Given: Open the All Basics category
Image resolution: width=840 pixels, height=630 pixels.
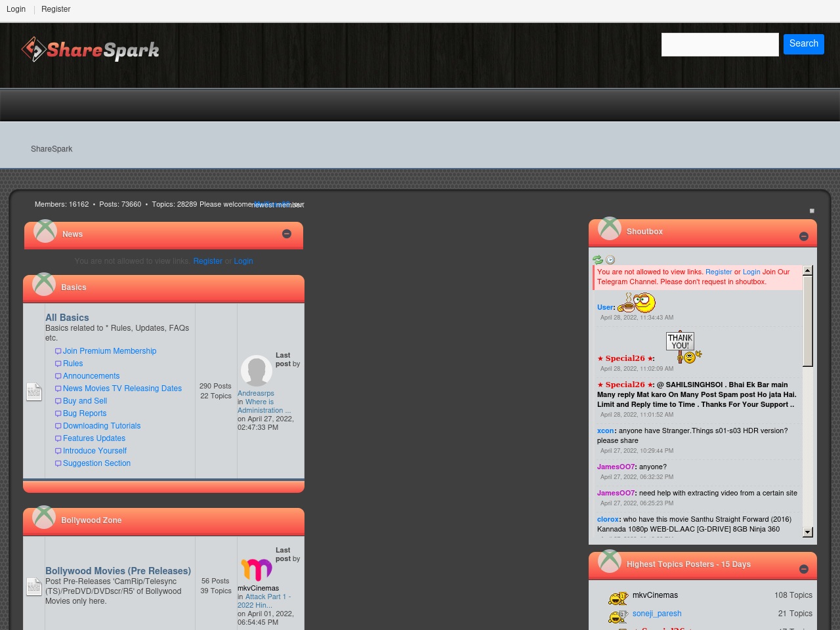Looking at the screenshot, I should tap(67, 318).
